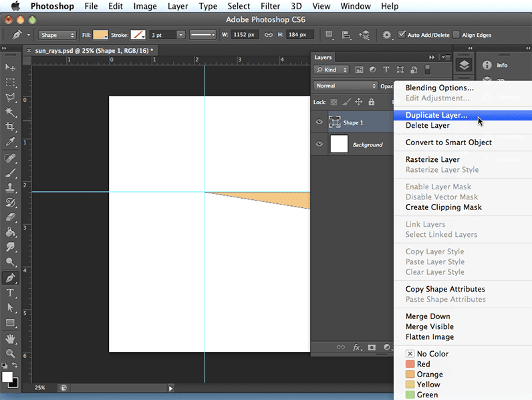Image resolution: width=532 pixels, height=400 pixels.
Task: Open the Shape tool mode dropdown
Action: [x=57, y=35]
